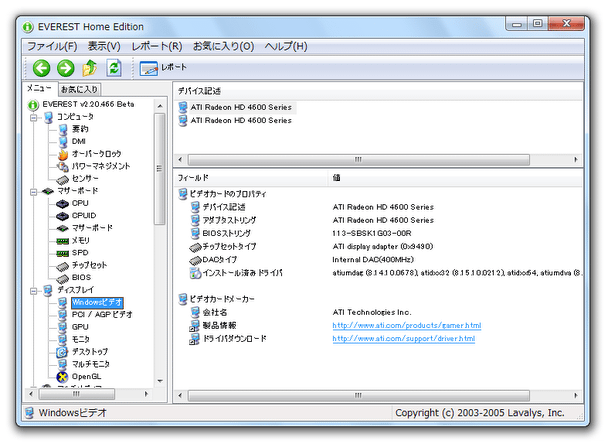
Task: Collapse the マザーボード parent tree node
Action: click(34, 192)
